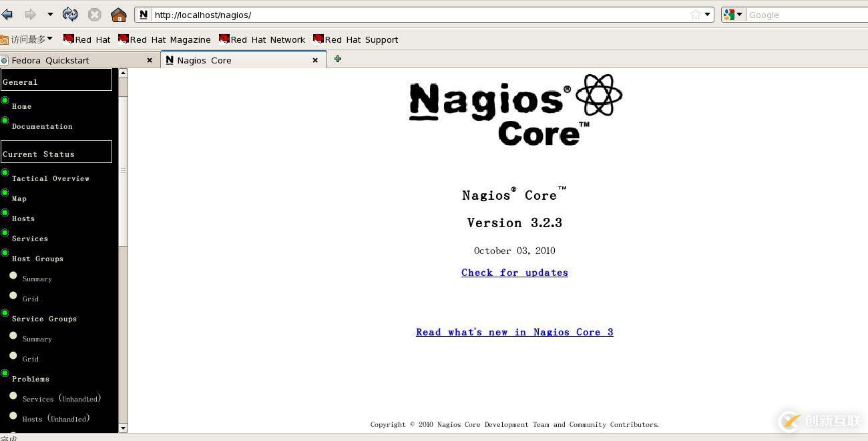The image size is (868, 441).
Task: Reload the current page
Action: click(69, 14)
